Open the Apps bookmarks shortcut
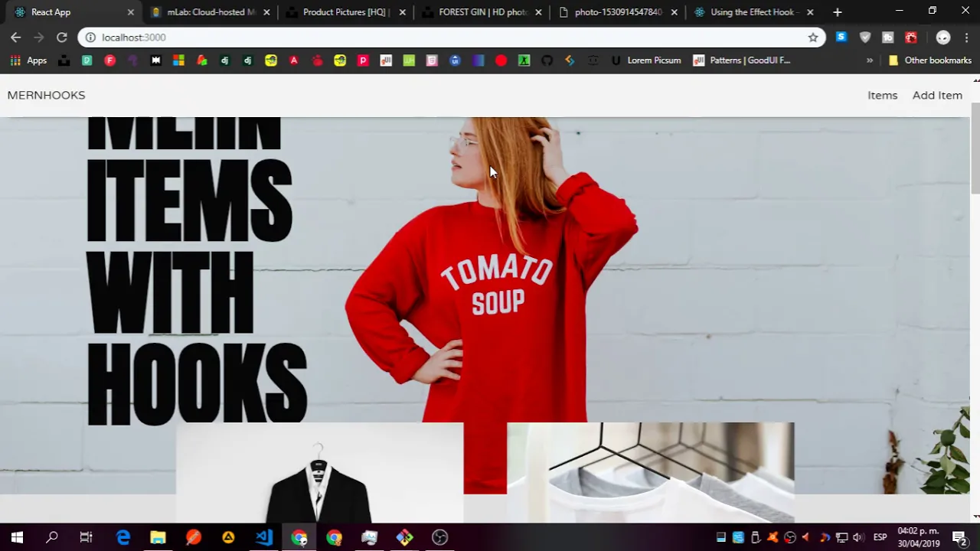This screenshot has height=551, width=980. [x=28, y=60]
